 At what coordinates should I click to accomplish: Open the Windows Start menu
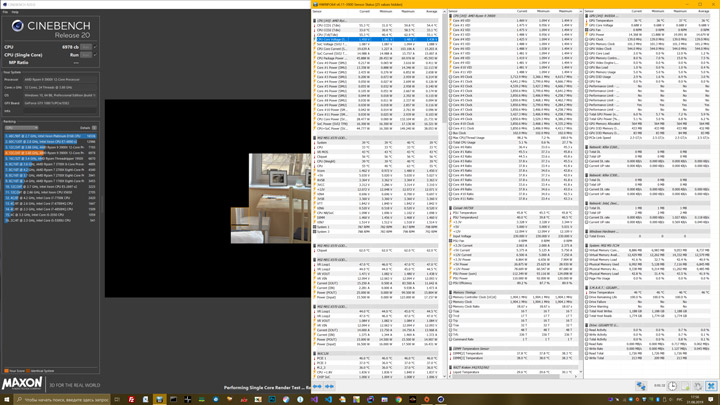pyautogui.click(x=6, y=399)
